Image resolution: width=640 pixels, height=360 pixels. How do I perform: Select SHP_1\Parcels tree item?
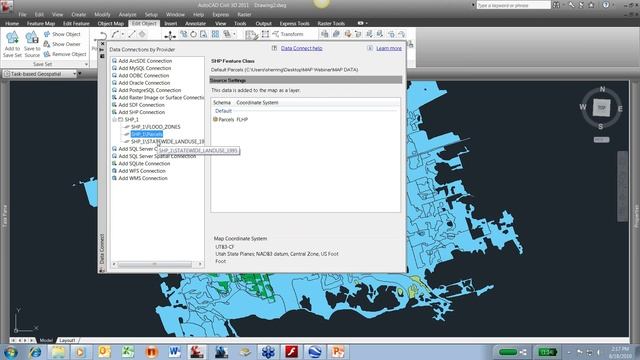coord(147,134)
